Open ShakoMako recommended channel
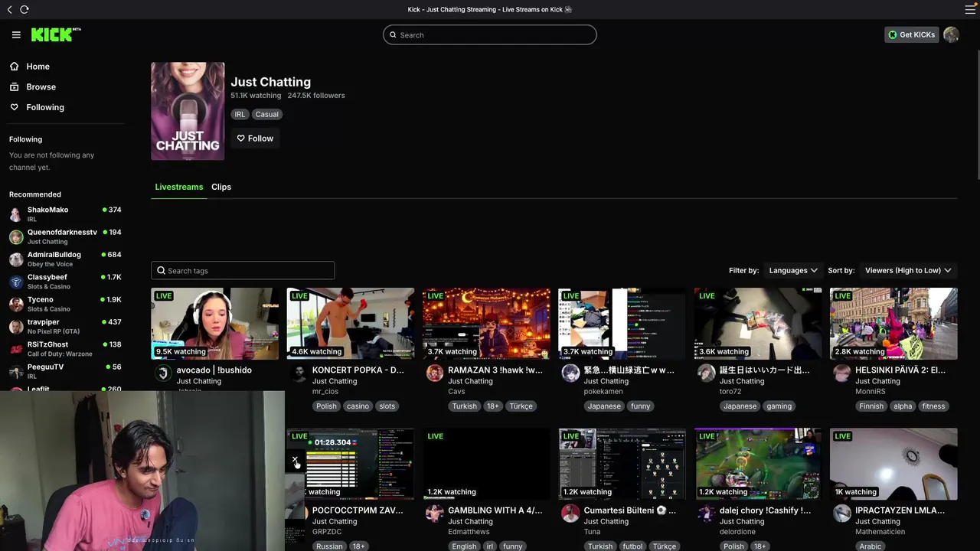The width and height of the screenshot is (980, 551). [65, 214]
